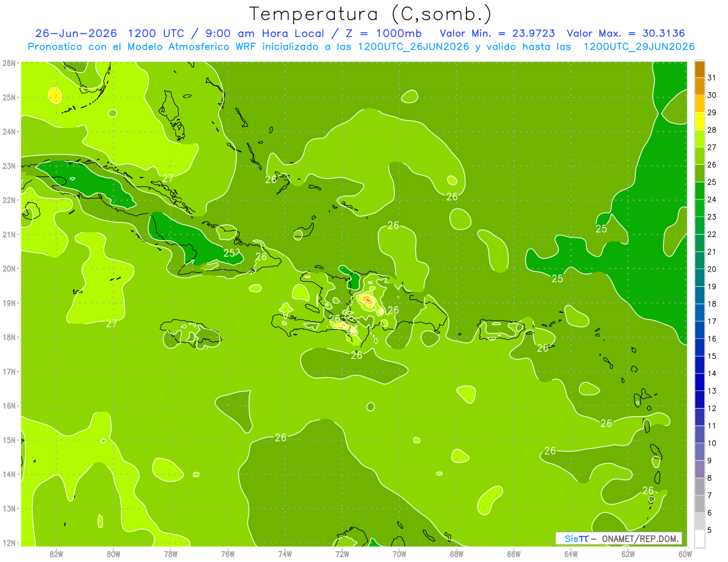
Task: Click the 20 value on the color scale
Action: click(712, 269)
